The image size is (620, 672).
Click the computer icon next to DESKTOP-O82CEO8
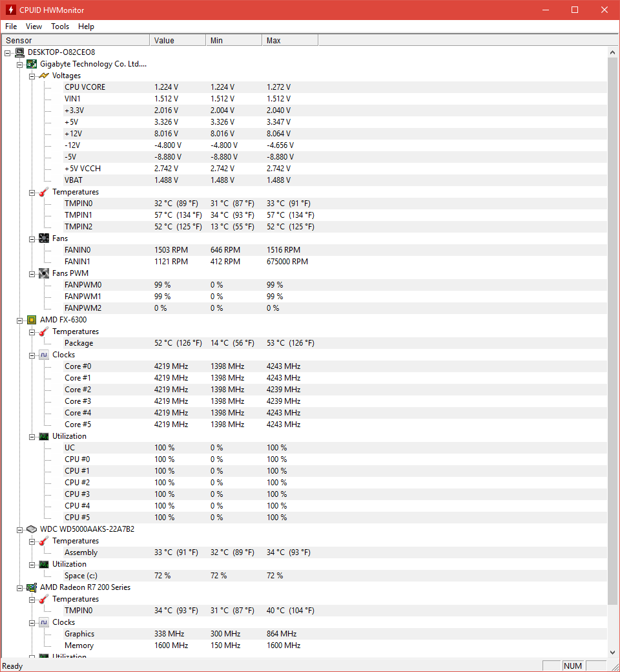pos(20,52)
